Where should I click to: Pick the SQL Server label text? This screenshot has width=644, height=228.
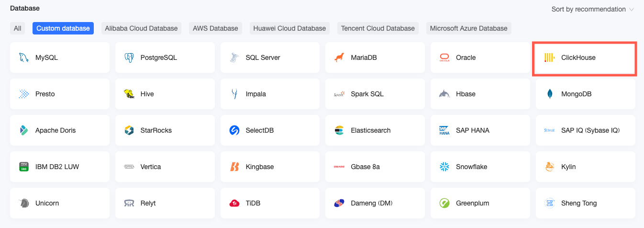(x=263, y=57)
